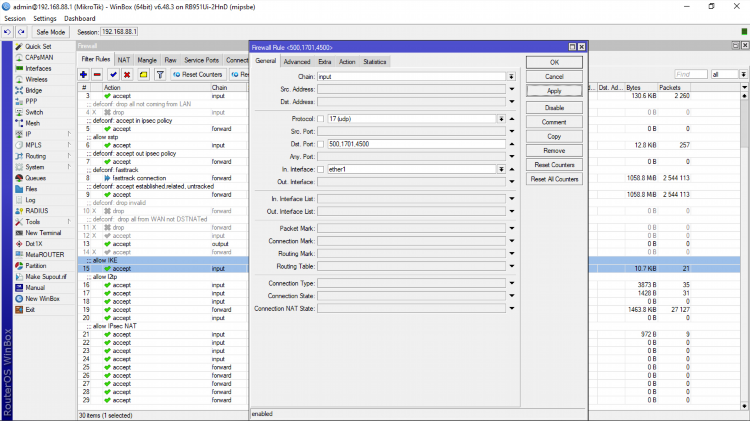Expand the Out. Interface field
The image size is (750, 421).
(512, 182)
